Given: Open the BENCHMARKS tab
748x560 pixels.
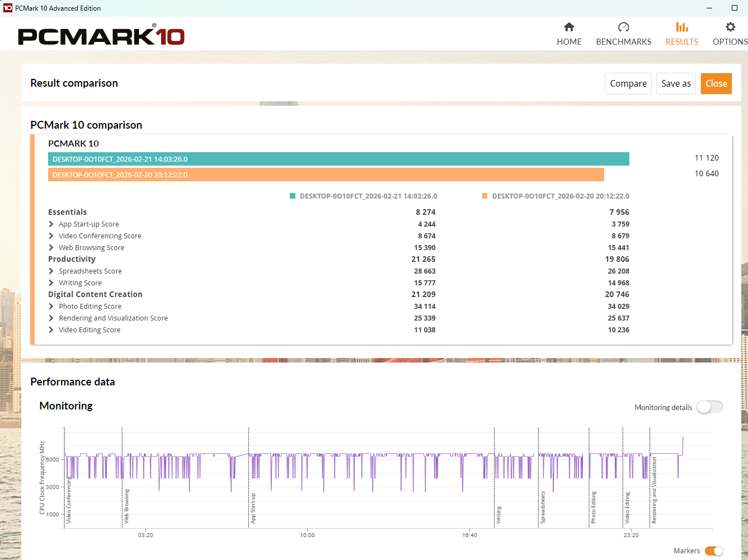Looking at the screenshot, I should tap(624, 34).
